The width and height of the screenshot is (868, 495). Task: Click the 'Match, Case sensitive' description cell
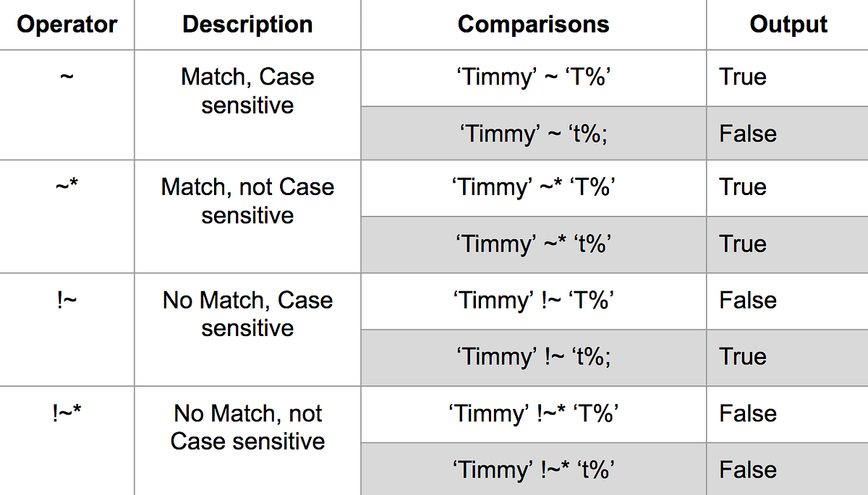[x=247, y=91]
